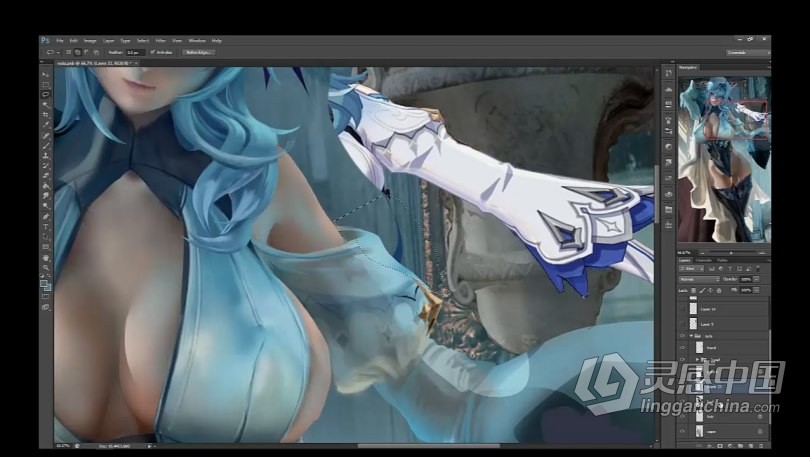
Task: Click Intersect with selection mode icon
Action: (x=96, y=52)
